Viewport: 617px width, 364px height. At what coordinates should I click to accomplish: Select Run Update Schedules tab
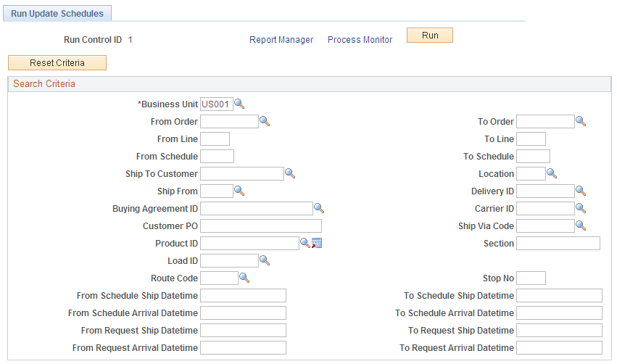[57, 13]
